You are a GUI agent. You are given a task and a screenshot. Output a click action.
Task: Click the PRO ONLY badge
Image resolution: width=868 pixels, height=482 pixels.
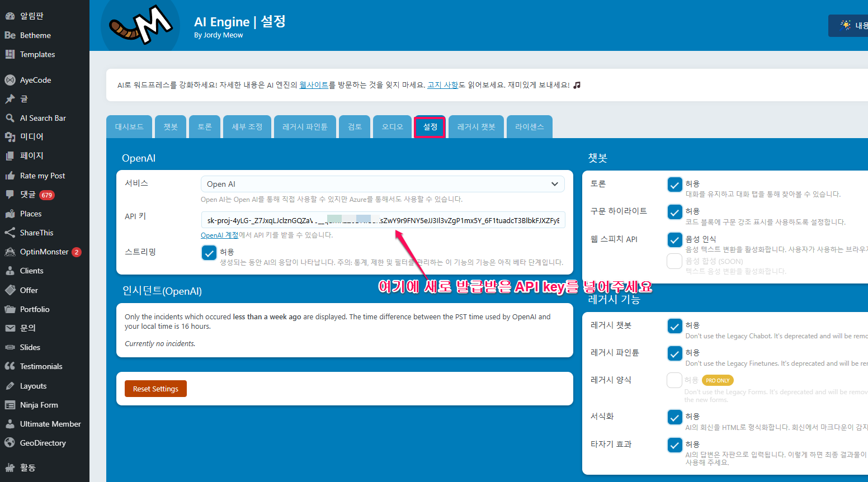click(718, 380)
